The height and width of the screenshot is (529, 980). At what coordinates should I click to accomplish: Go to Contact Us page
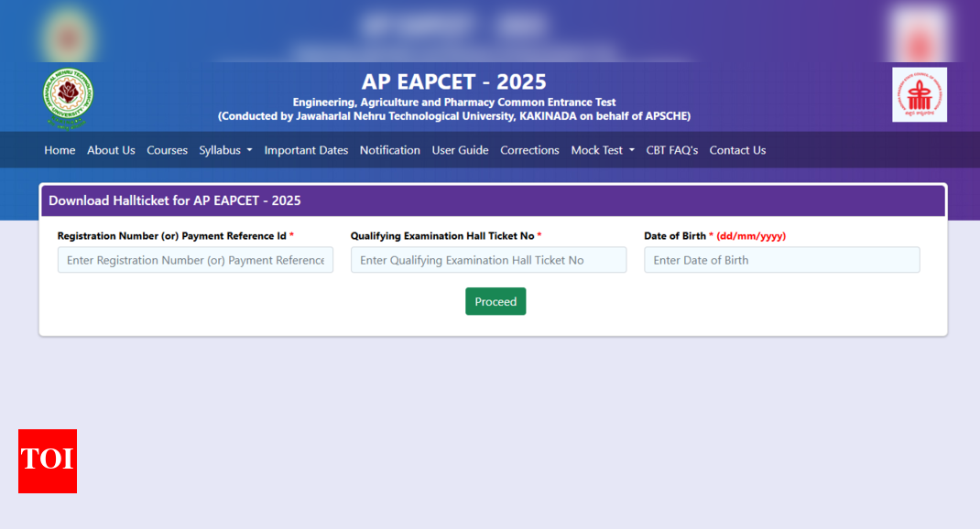pos(737,150)
